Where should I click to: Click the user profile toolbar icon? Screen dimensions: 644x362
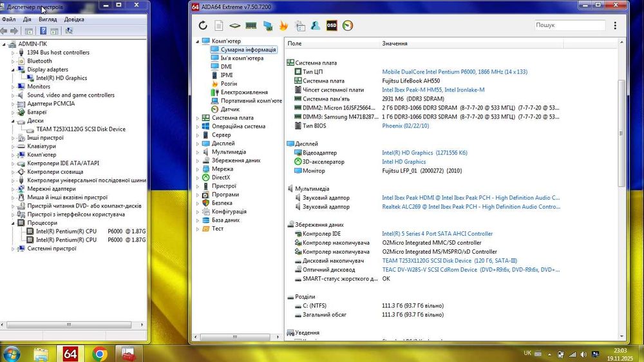click(316, 26)
